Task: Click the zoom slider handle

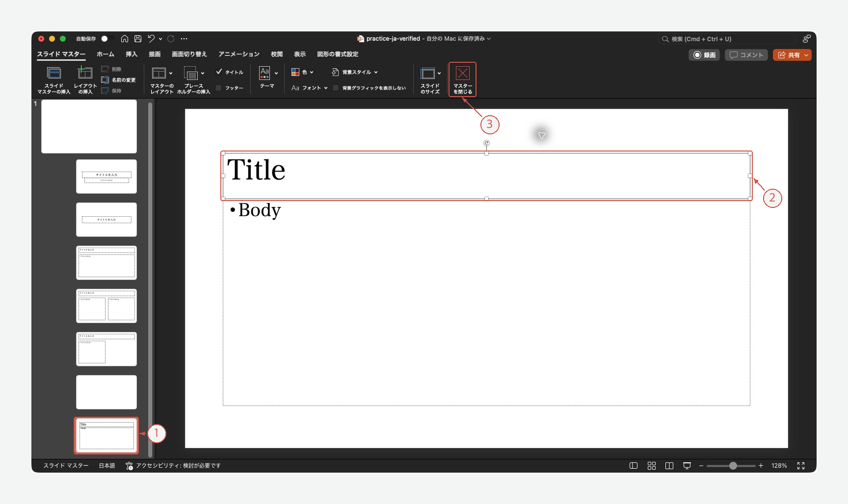Action: click(x=733, y=466)
